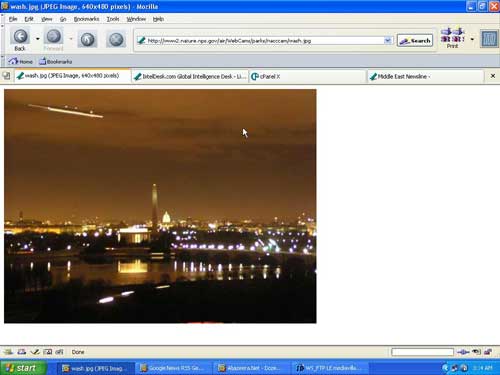Image resolution: width=500 pixels, height=375 pixels.
Task: Open the Print options dropdown arrow
Action: [472, 39]
